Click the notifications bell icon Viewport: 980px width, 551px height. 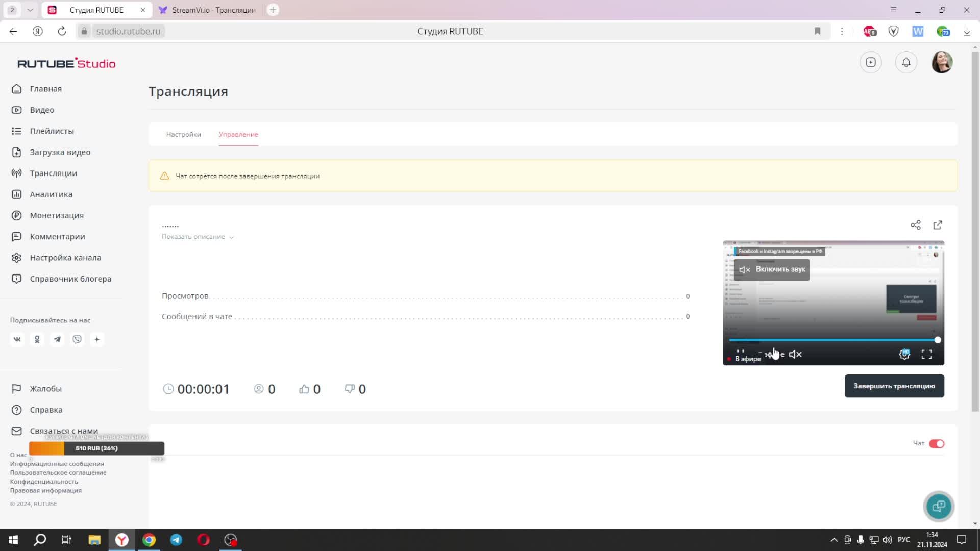coord(906,62)
